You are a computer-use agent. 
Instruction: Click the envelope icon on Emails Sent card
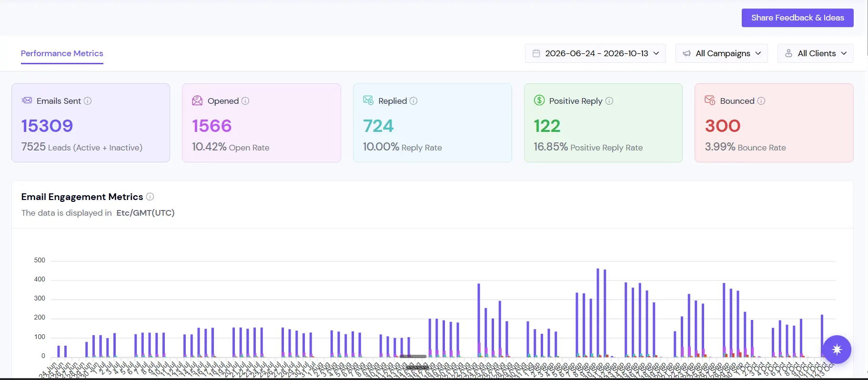(27, 100)
